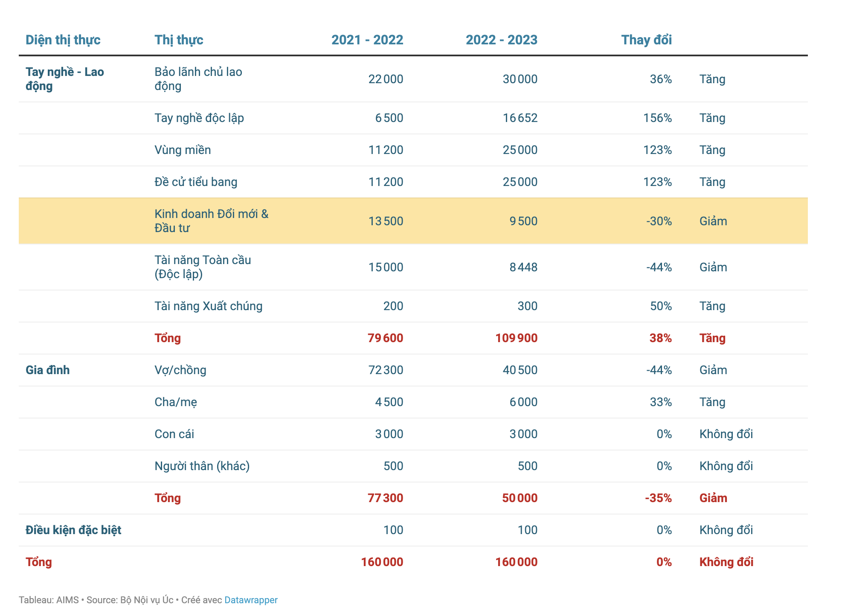842x616 pixels.
Task: Select the "Đề cử tiểu bang" row label
Action: [196, 182]
